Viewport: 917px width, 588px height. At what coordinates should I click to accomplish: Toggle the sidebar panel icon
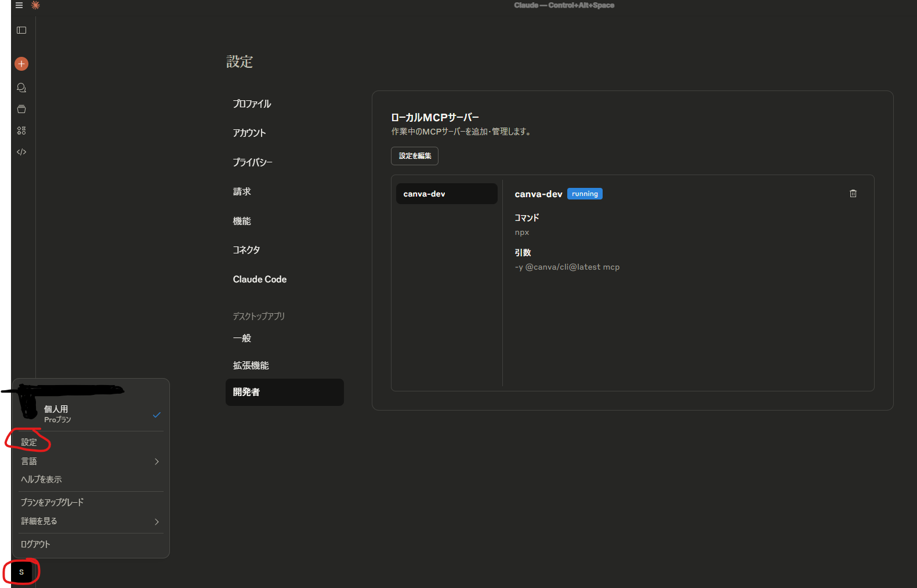tap(21, 30)
